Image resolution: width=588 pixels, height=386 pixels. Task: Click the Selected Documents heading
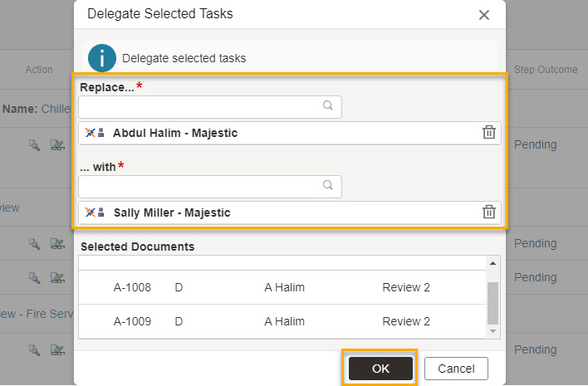tap(138, 247)
